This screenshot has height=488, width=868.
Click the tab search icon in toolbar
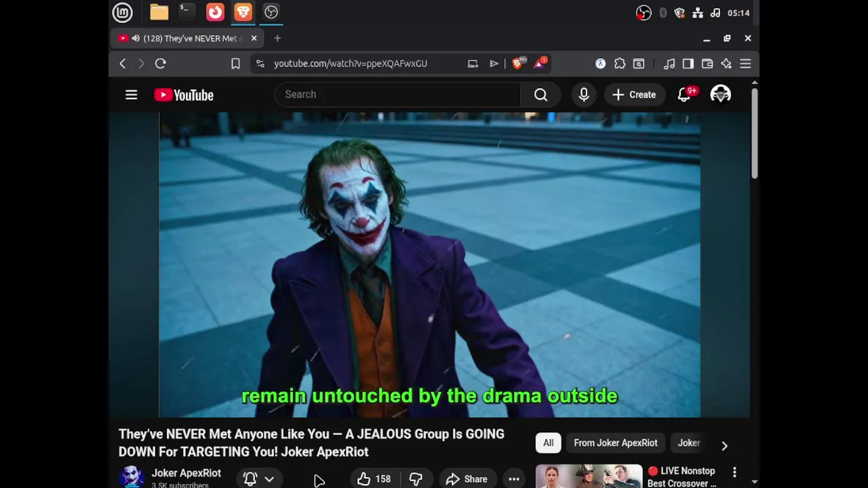pos(639,64)
